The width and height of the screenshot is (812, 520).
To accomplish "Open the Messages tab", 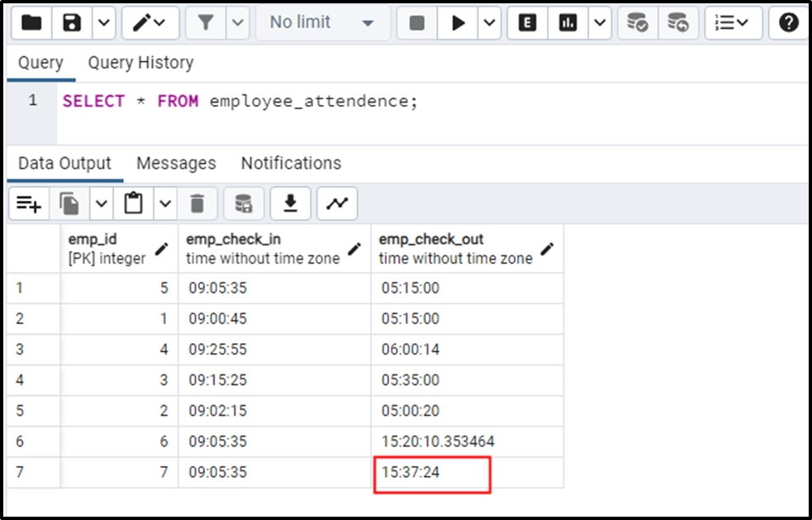I will click(176, 163).
